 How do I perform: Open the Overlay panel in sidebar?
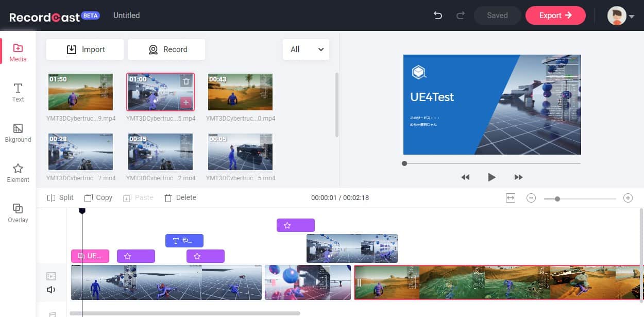coord(18,213)
